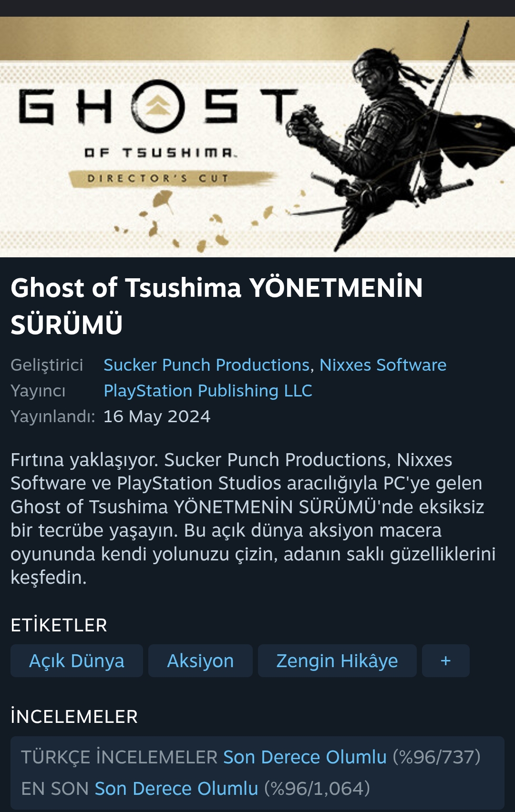Click the 16 May 2024 release date
Viewport: 515px width, 812px height.
[157, 416]
